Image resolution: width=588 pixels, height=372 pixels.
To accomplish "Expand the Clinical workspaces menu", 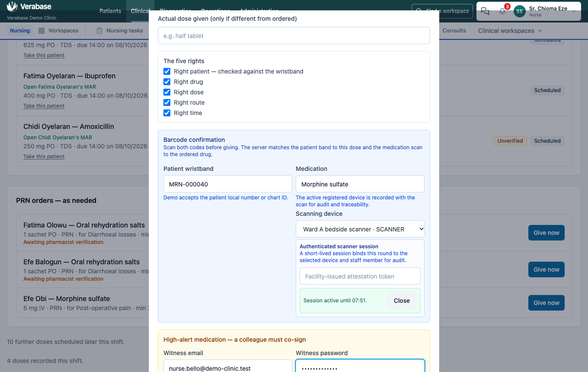I will 510,31.
